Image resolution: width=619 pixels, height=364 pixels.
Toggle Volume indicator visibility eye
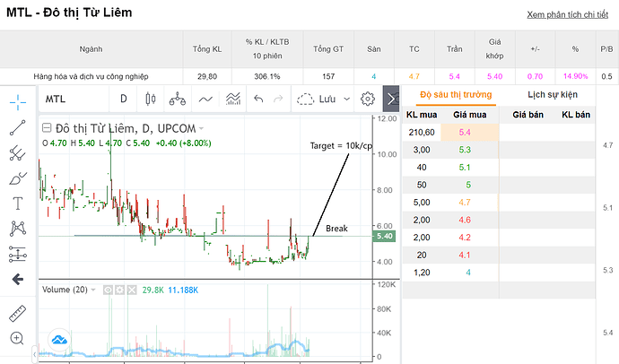tap(108, 290)
